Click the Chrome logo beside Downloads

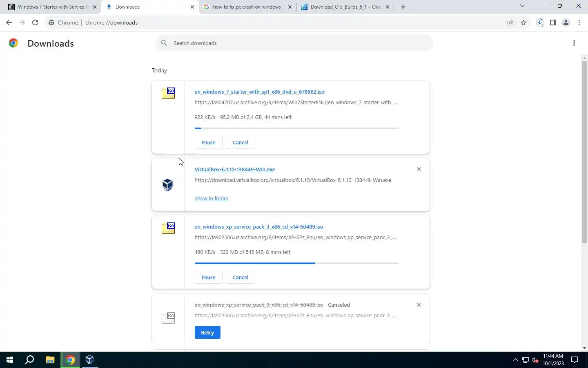13,43
